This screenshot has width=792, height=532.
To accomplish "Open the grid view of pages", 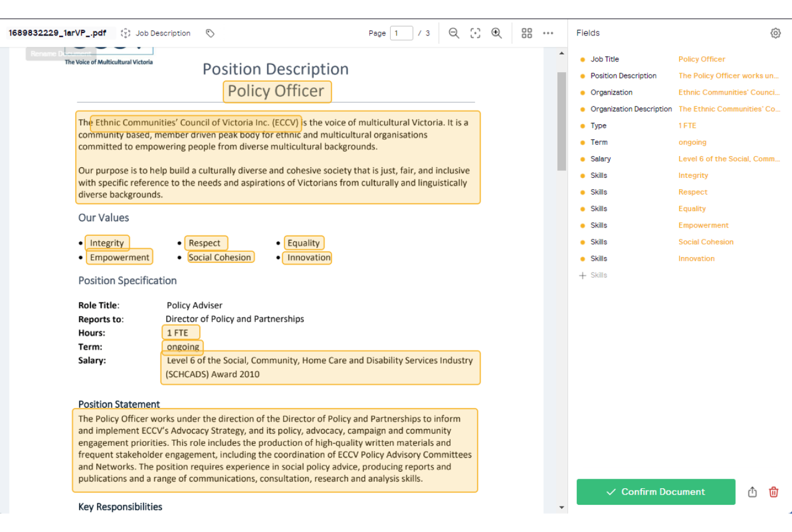I will point(527,33).
